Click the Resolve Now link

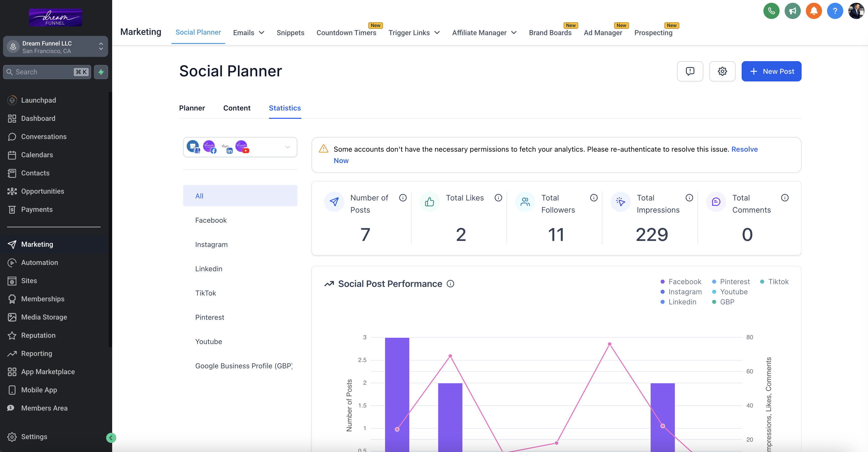click(744, 149)
